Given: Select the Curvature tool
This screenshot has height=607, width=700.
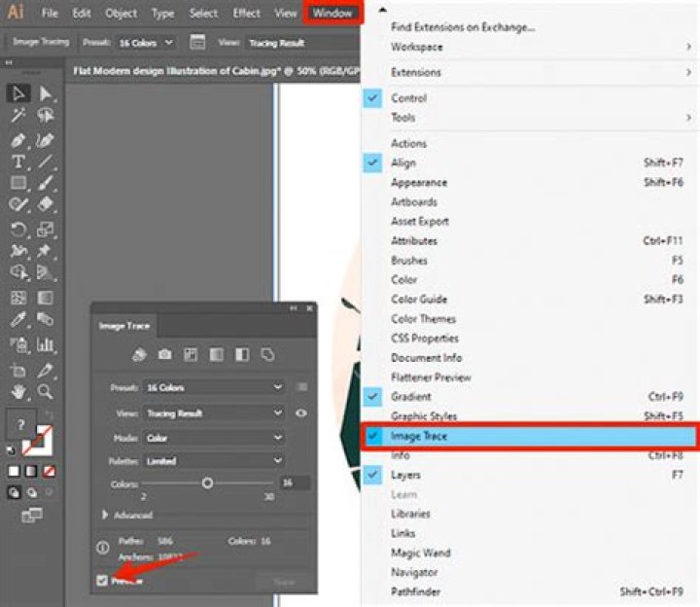Looking at the screenshot, I should (45, 140).
